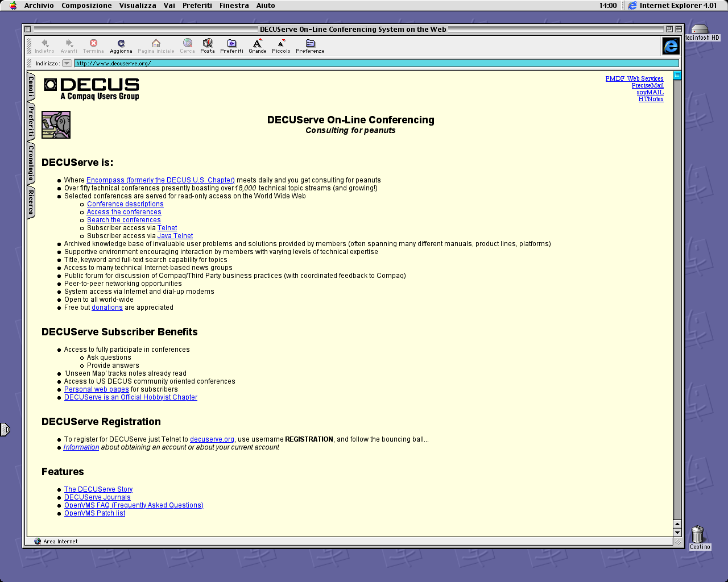Open the Finestra menu
Image resolution: width=728 pixels, height=582 pixels.
pos(234,6)
